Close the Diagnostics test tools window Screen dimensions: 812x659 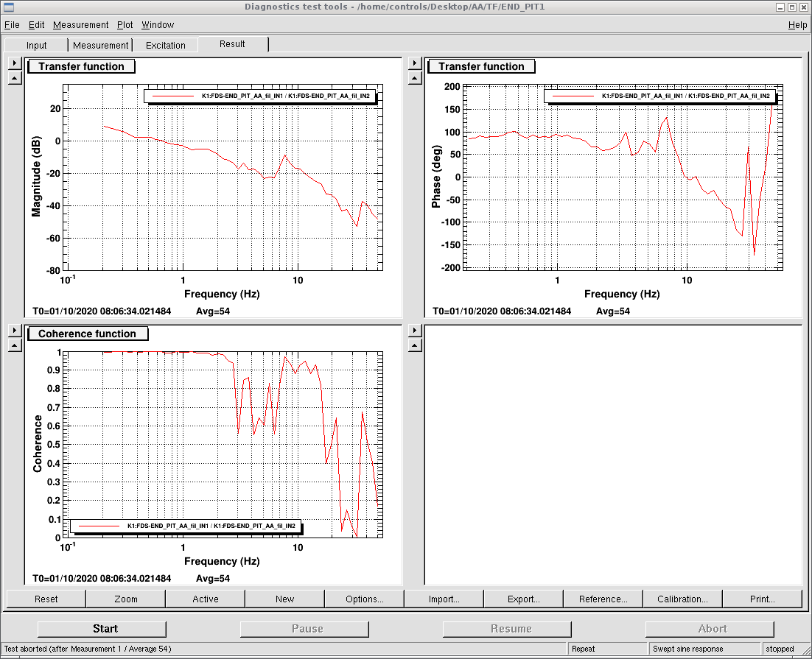coord(803,7)
